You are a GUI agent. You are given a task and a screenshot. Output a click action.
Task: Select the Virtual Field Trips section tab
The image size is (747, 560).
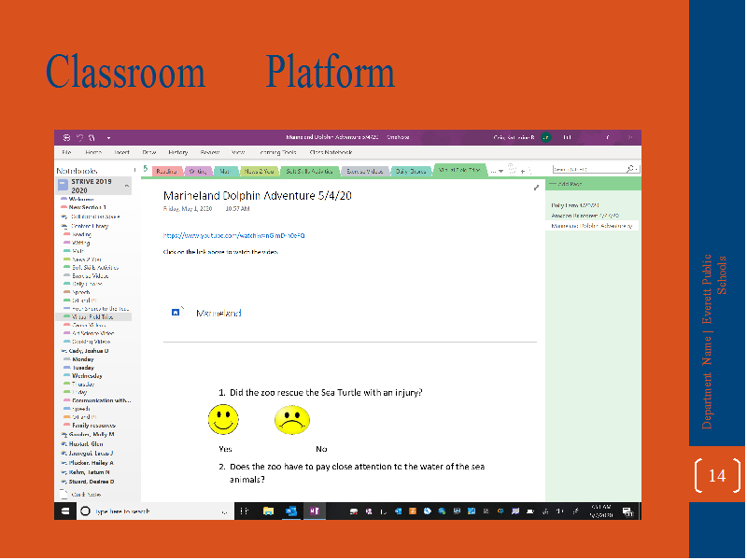tap(459, 170)
